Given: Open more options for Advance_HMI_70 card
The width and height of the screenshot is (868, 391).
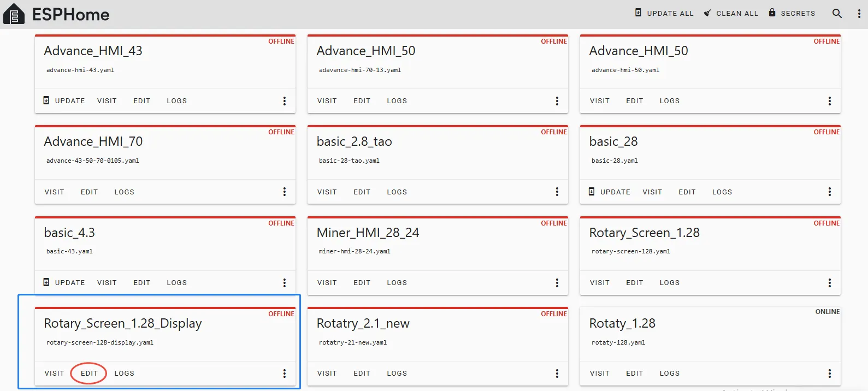Looking at the screenshot, I should (x=284, y=192).
